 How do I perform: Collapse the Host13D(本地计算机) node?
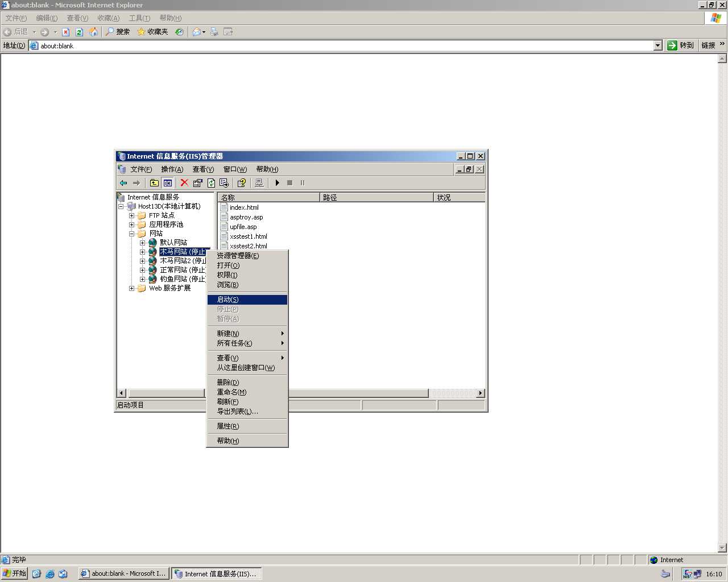tap(121, 206)
